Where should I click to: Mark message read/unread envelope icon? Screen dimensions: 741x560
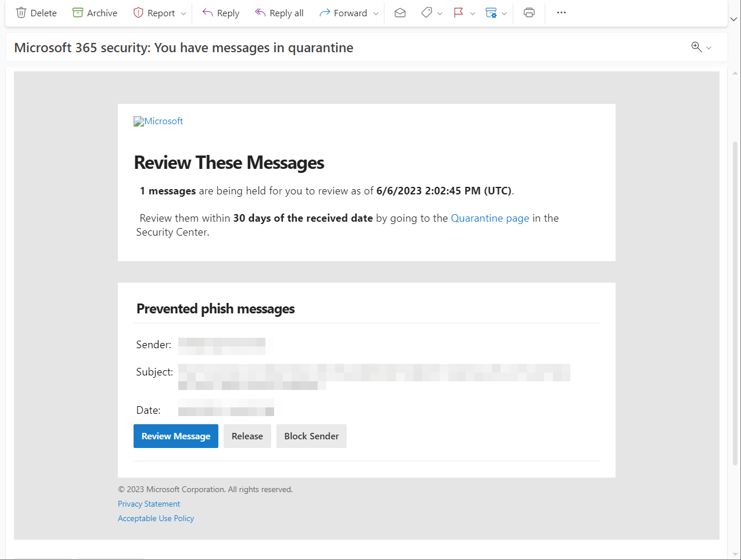(400, 13)
